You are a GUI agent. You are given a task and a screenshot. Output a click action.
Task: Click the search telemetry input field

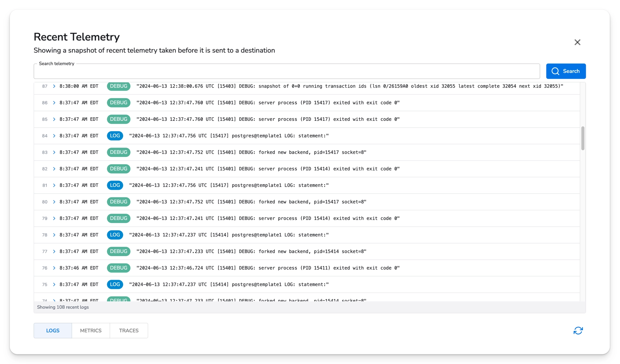click(x=286, y=71)
